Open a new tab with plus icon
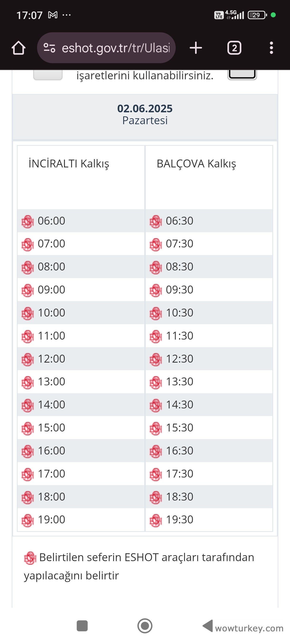 pos(196,48)
